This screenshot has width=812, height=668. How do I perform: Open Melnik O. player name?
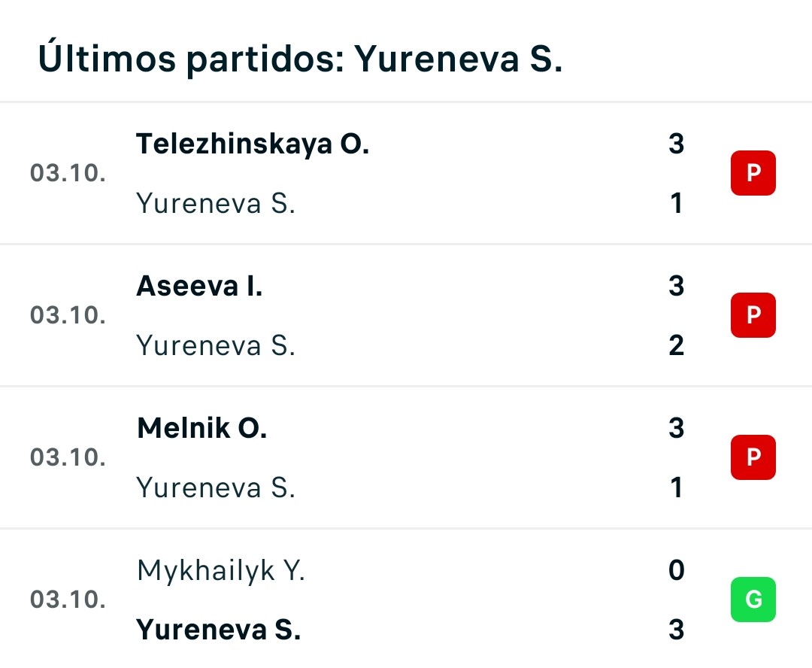pos(202,428)
